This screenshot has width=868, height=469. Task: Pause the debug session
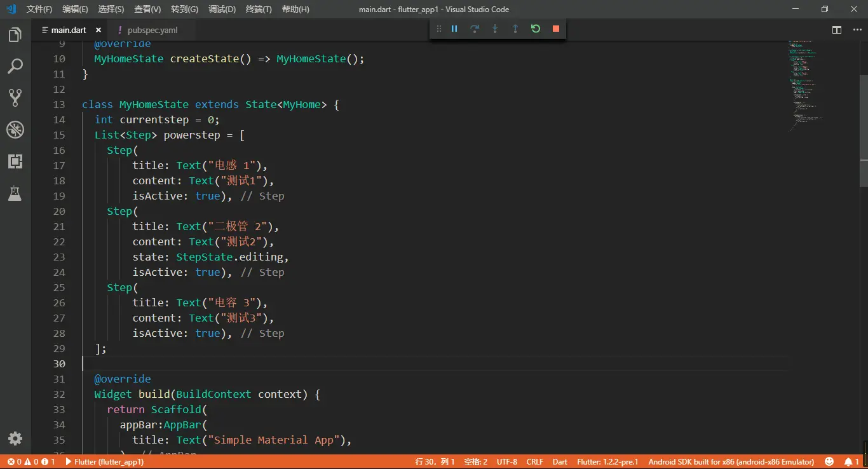[454, 29]
